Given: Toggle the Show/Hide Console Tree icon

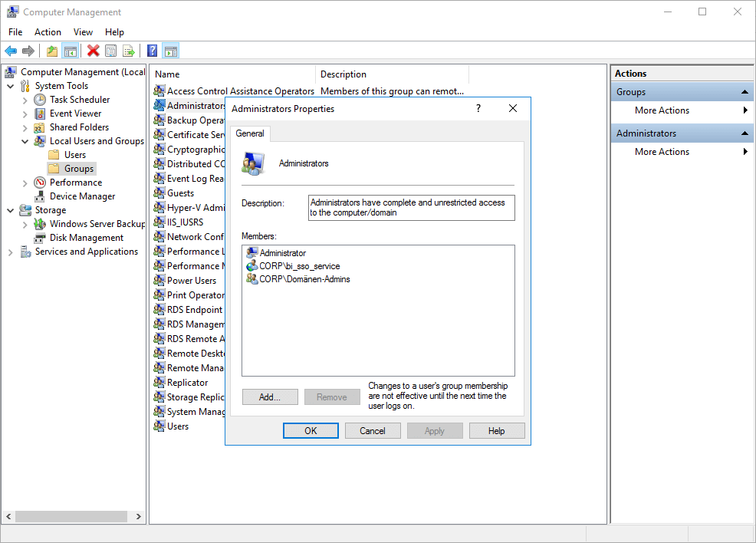Looking at the screenshot, I should [x=70, y=51].
